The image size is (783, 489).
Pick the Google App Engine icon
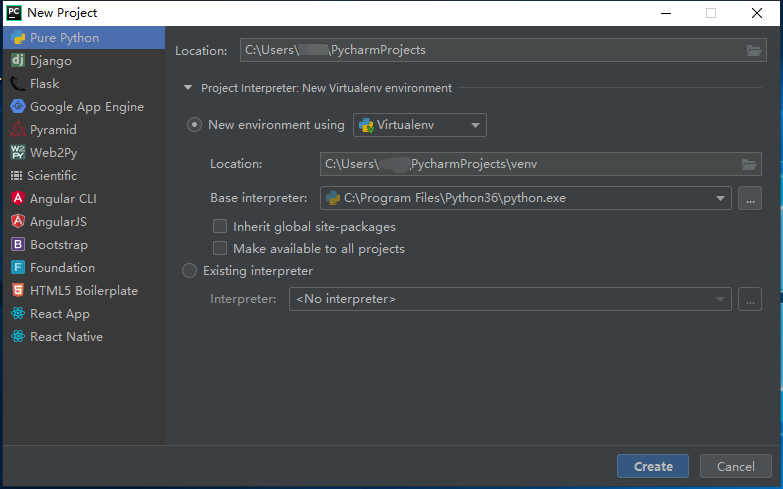(18, 107)
